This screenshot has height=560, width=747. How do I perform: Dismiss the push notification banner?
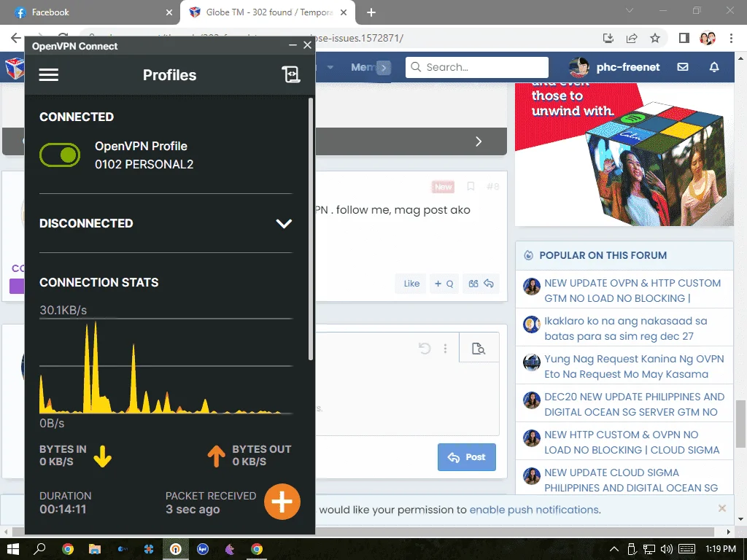coord(722,508)
